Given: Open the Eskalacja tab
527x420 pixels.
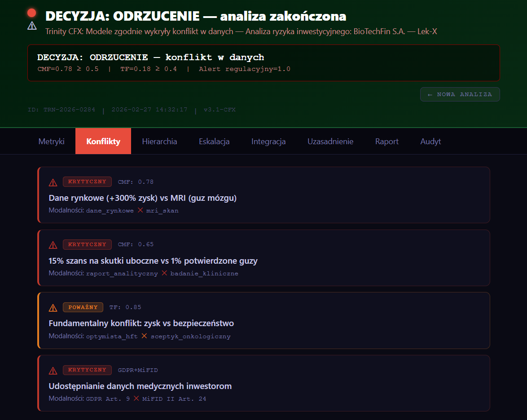Looking at the screenshot, I should pos(214,141).
